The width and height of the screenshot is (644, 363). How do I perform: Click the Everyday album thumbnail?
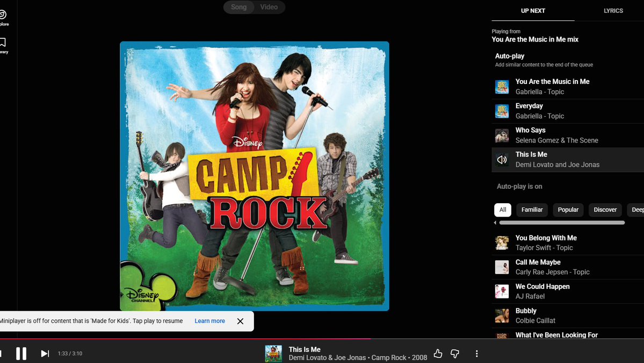coord(502,111)
